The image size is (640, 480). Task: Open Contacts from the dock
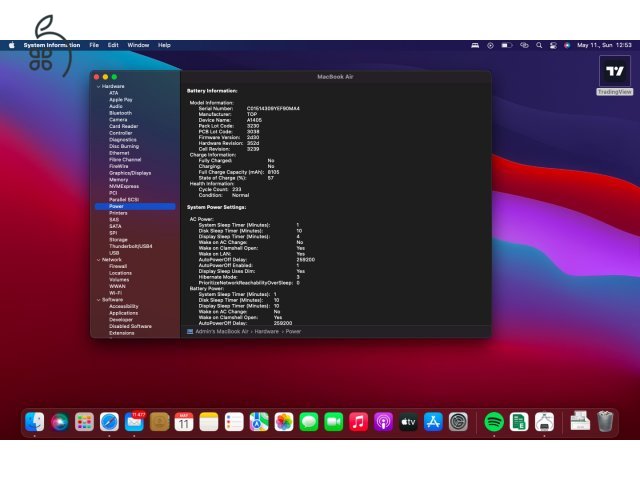click(159, 422)
